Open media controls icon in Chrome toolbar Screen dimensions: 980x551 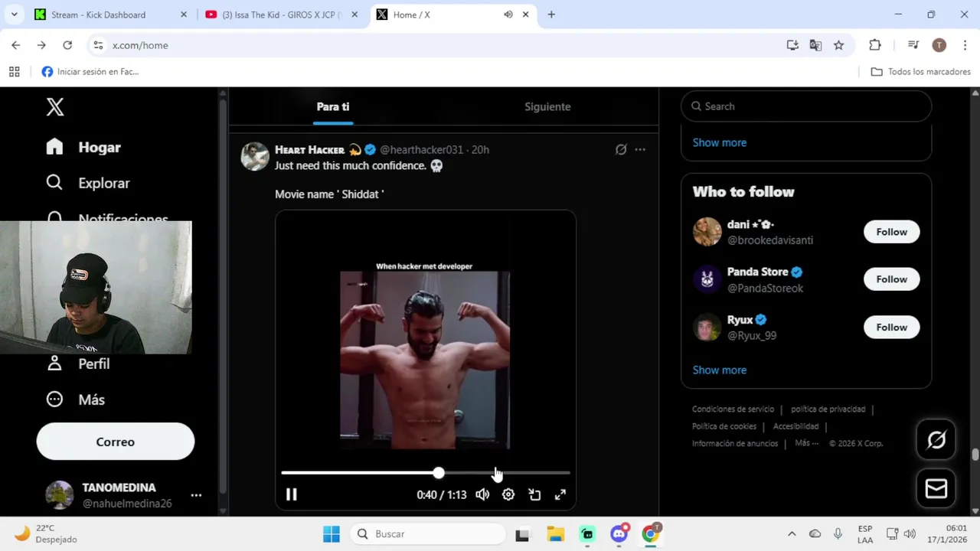coord(913,45)
